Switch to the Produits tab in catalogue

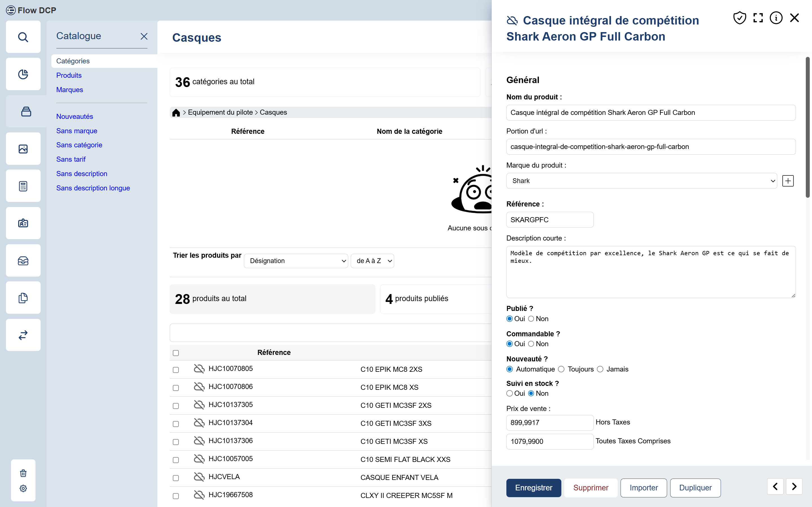tap(69, 75)
